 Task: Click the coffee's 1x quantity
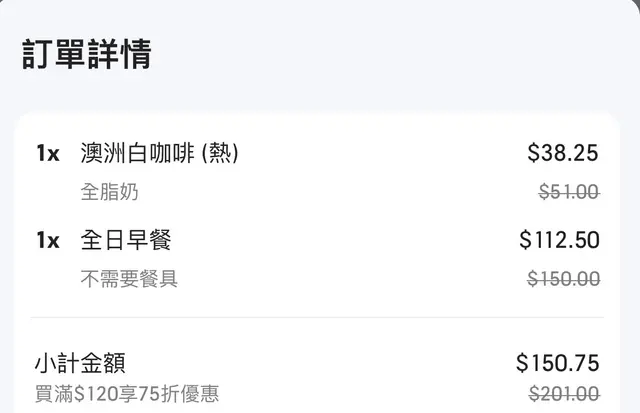pos(48,153)
